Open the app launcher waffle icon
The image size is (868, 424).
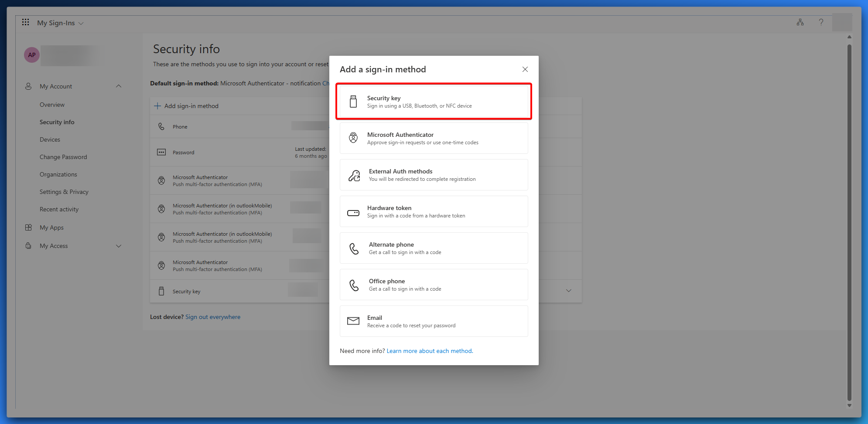tap(26, 22)
